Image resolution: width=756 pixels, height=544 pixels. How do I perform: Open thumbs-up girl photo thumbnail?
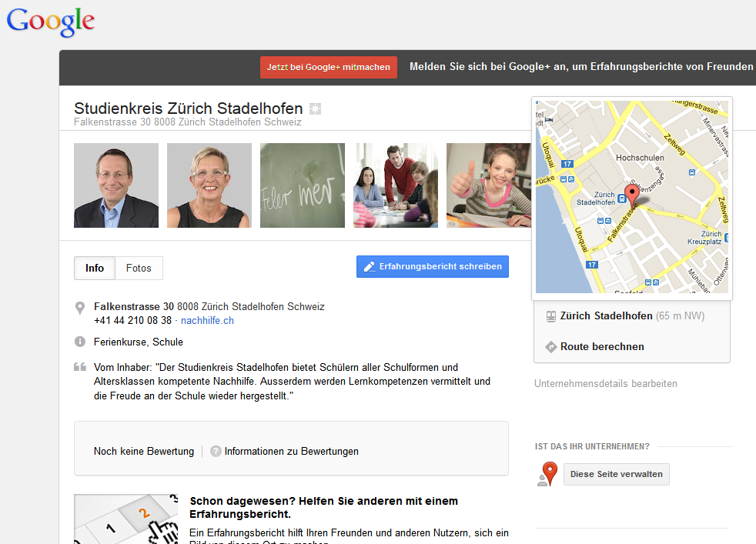[x=488, y=185]
